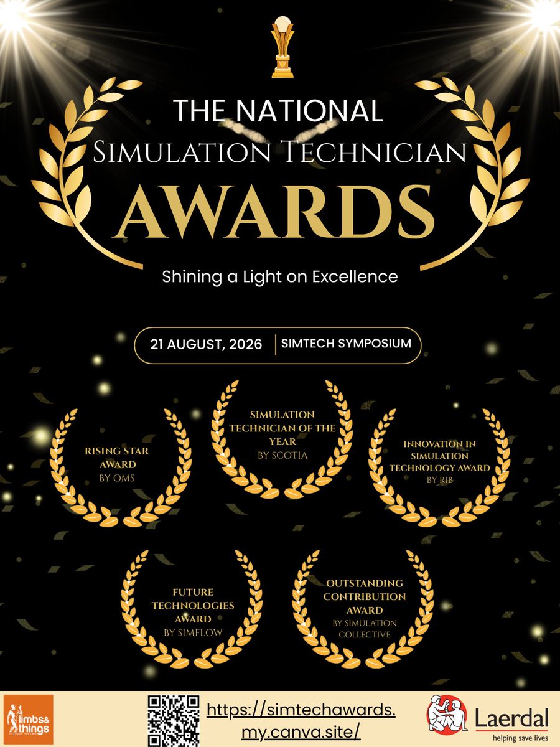Click "THE NATIONAL" heading
Image resolution: width=560 pixels, height=747 pixels.
278,110
